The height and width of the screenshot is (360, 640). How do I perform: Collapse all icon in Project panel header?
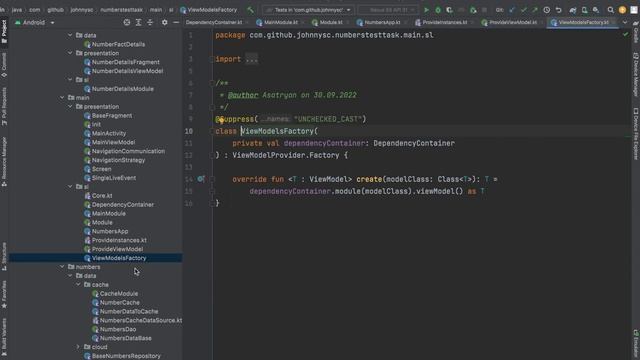click(150, 22)
